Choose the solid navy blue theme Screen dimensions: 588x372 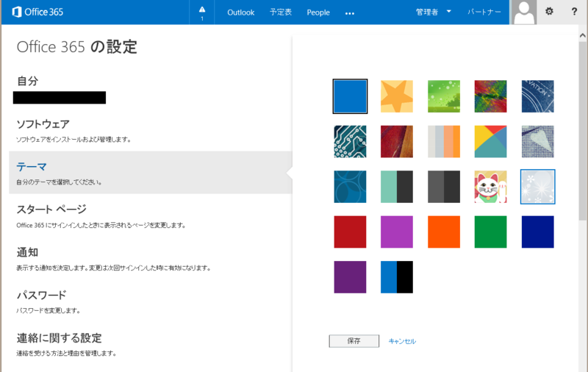(538, 232)
